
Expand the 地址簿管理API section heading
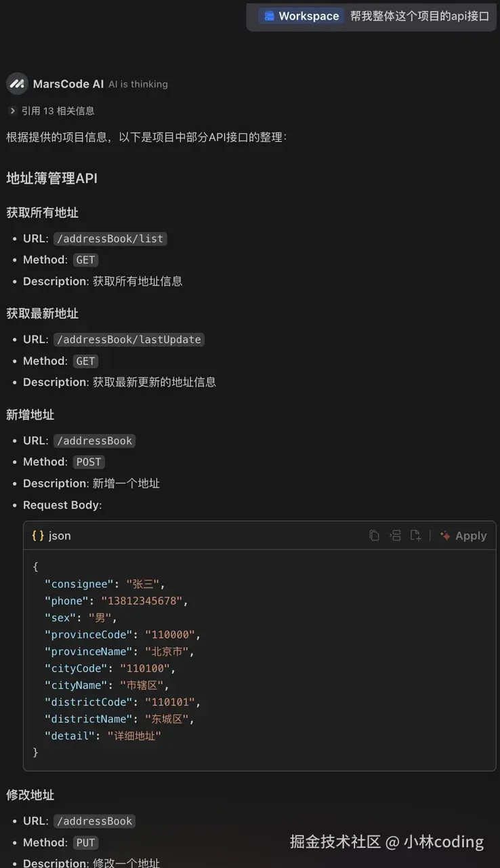(x=51, y=178)
